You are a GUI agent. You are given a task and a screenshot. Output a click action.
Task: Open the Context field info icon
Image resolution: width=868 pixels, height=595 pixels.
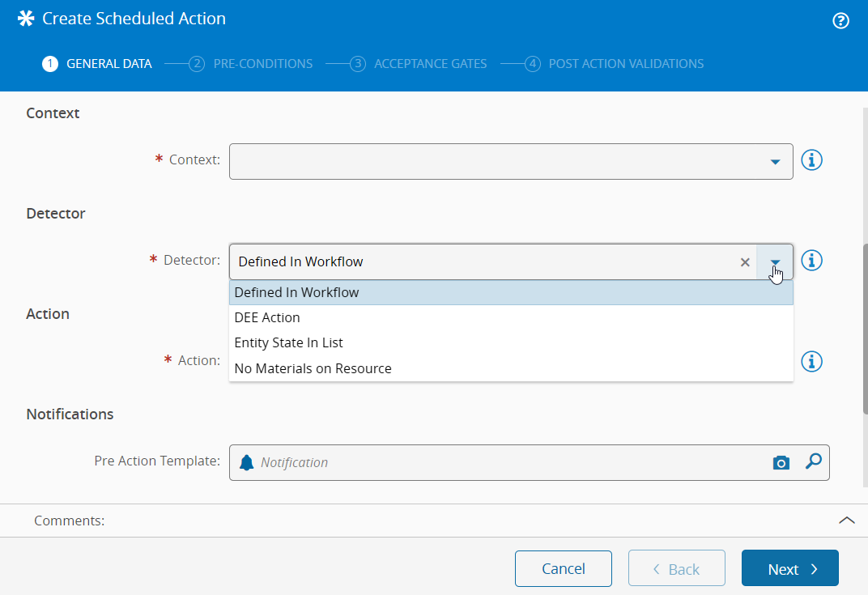click(x=811, y=160)
